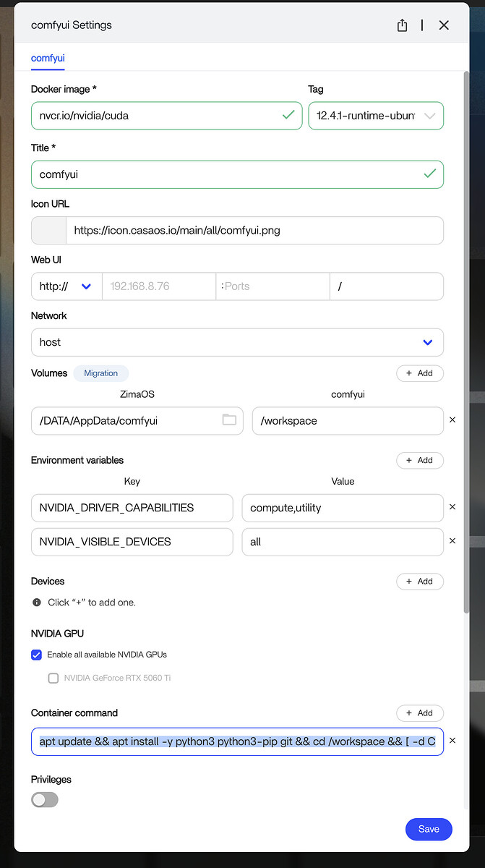
Task: Click the Web UI host field 192.168.8.76
Action: click(159, 286)
